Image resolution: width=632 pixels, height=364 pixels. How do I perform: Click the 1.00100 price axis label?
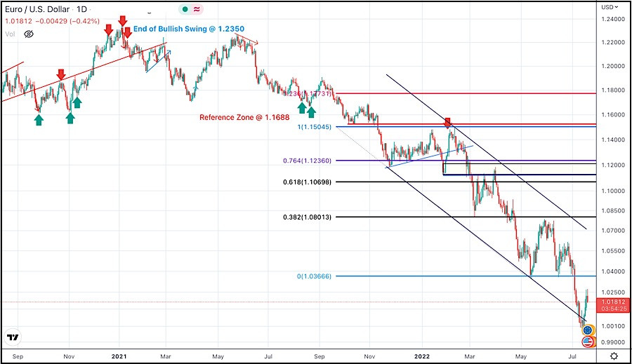pos(612,325)
